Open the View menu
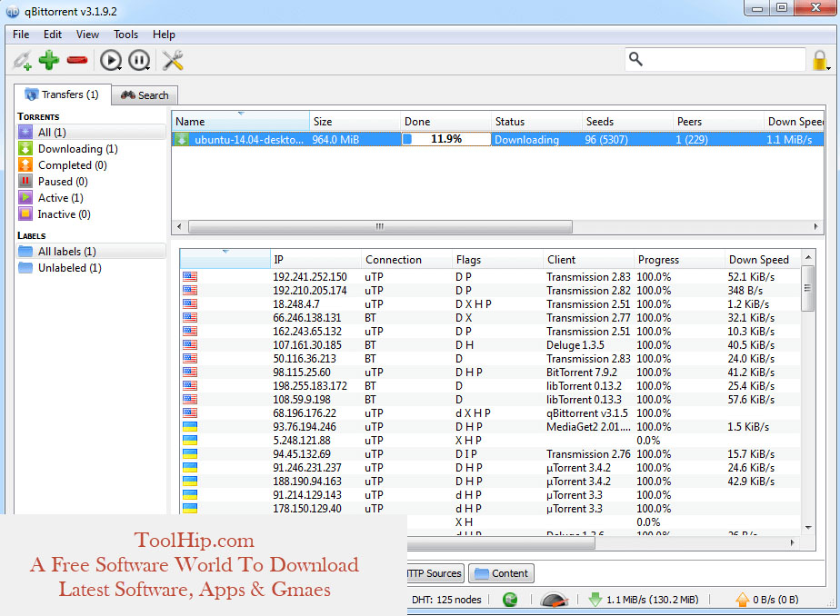Image resolution: width=840 pixels, height=616 pixels. pyautogui.click(x=87, y=35)
